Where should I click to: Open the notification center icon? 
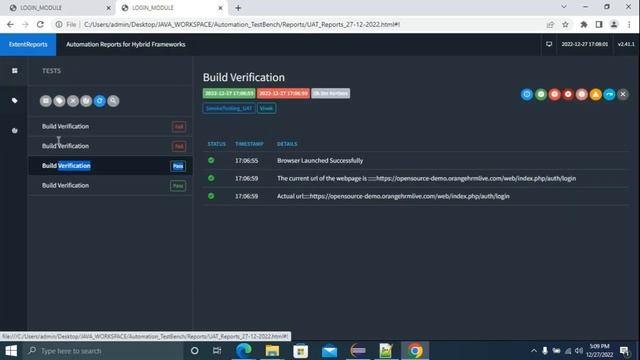(624, 351)
